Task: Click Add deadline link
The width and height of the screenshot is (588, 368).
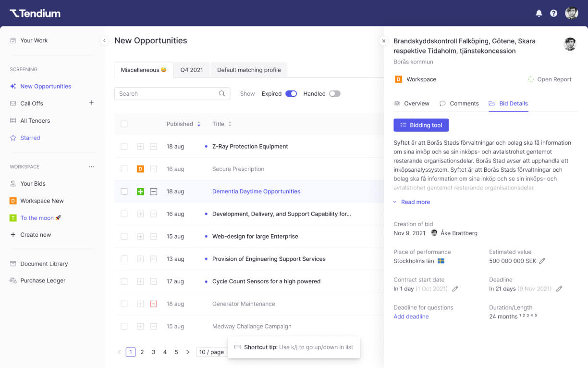Action: coord(411,317)
